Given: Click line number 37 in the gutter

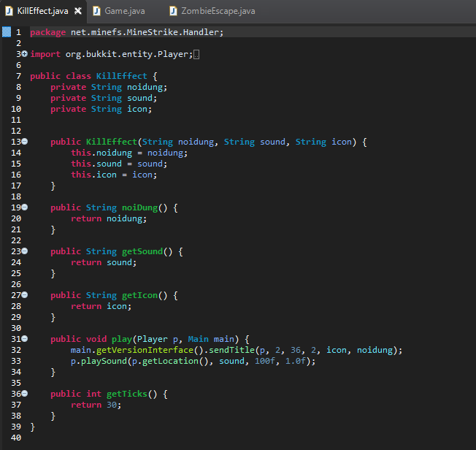Looking at the screenshot, I should (16, 405).
